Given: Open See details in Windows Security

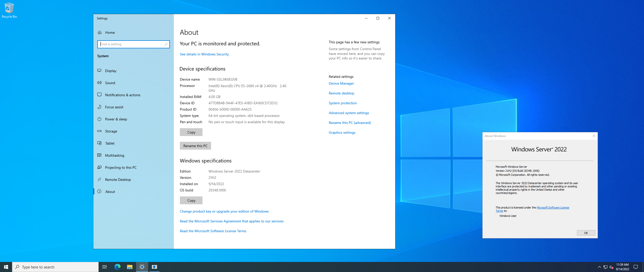Looking at the screenshot, I should 204,54.
